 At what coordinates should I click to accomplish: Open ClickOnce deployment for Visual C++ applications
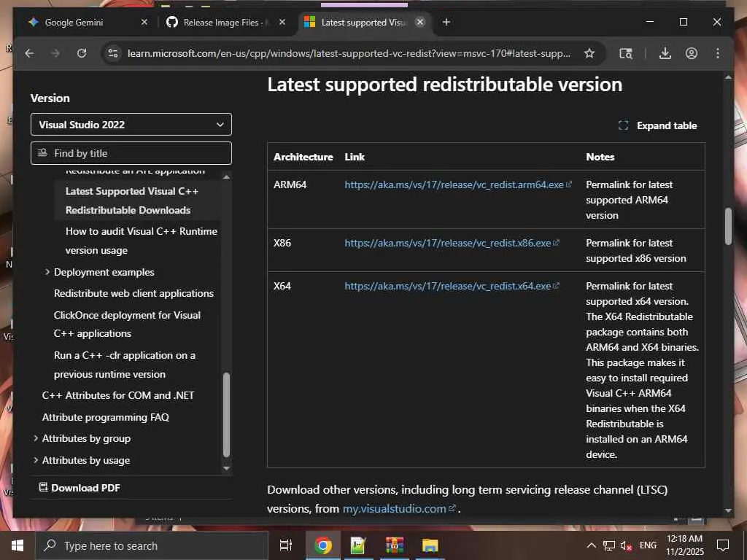127,324
